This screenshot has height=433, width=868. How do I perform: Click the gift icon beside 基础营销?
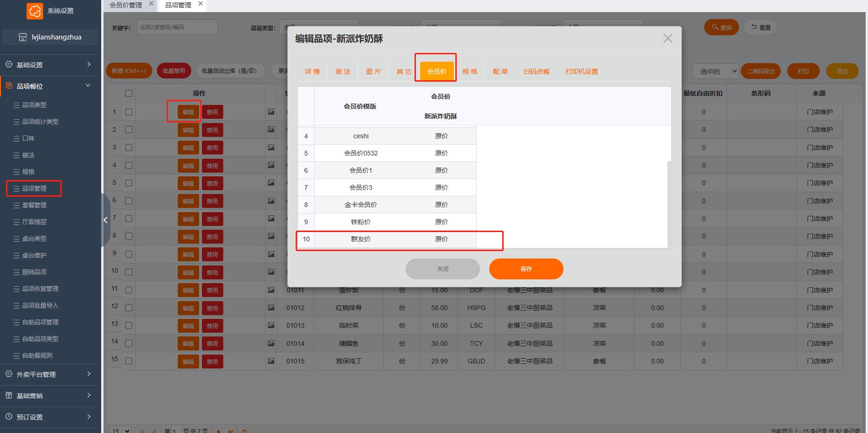9,395
